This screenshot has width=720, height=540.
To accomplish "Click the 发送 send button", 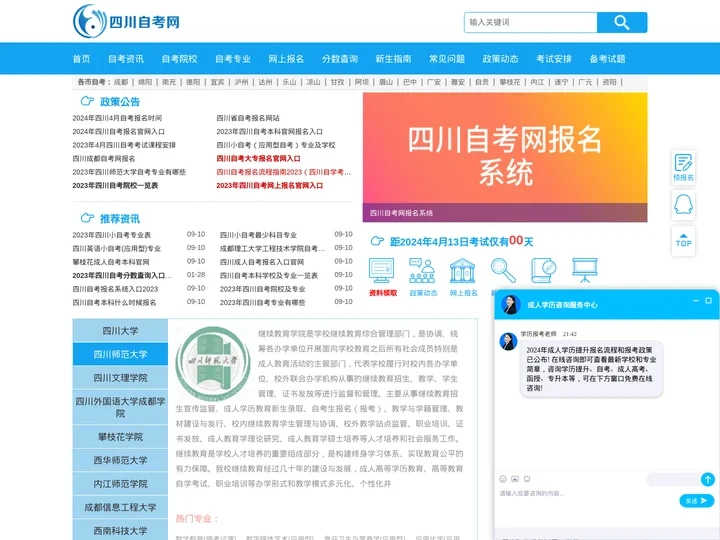I will coord(697,501).
